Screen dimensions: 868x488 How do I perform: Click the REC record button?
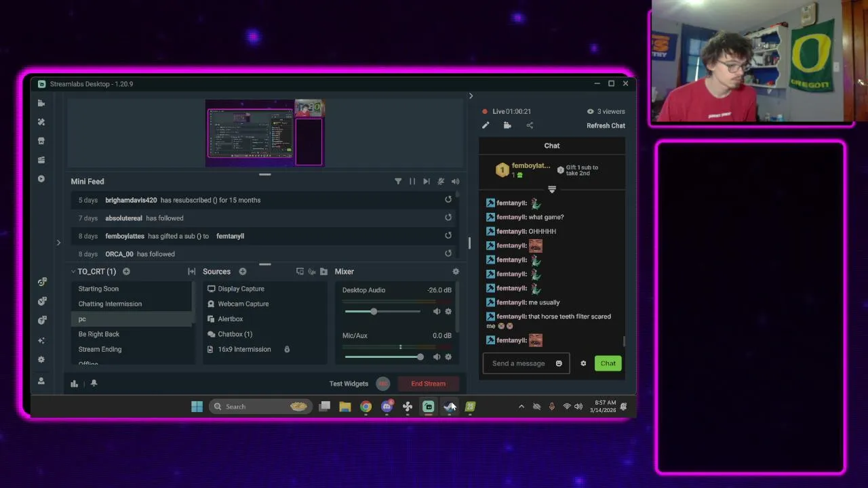383,384
